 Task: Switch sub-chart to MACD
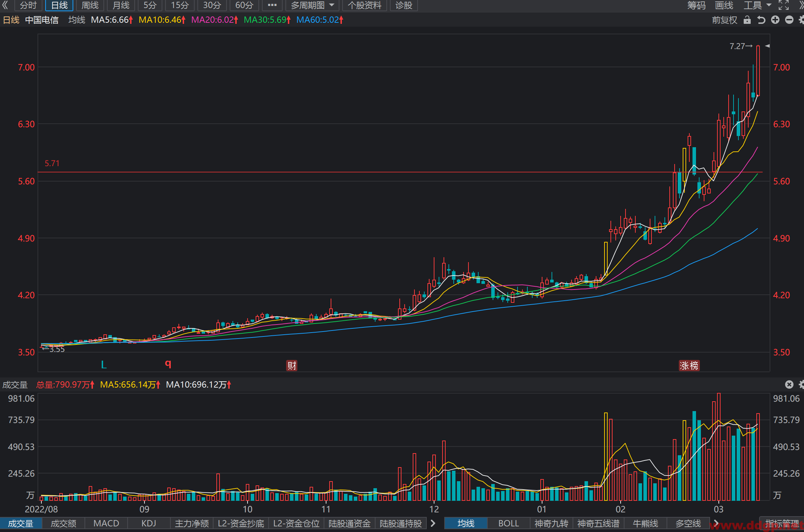coord(106,523)
